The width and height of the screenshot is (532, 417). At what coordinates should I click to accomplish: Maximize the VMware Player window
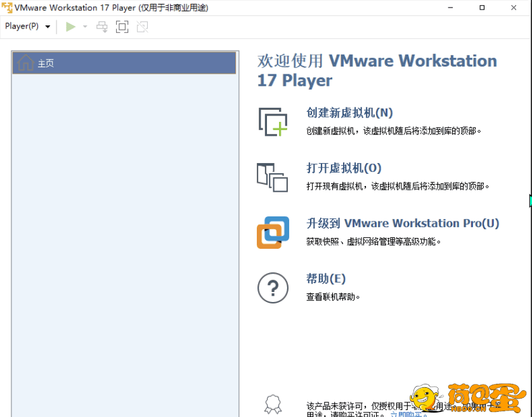(482, 8)
